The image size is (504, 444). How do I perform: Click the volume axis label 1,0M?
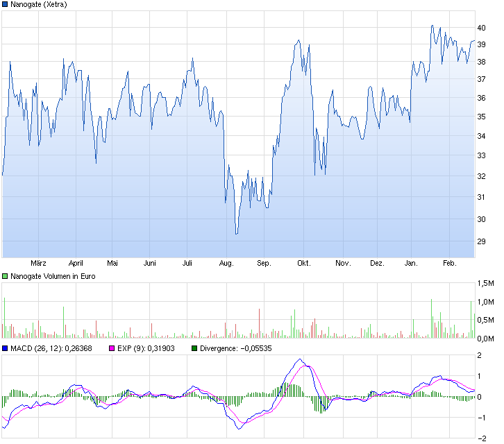click(x=486, y=302)
